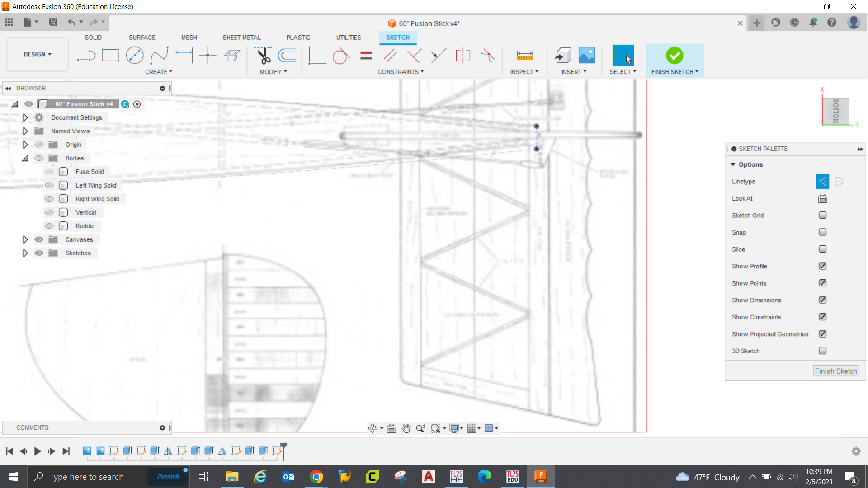Viewport: 868px width, 488px height.
Task: Open the DESIGN workspace dropdown
Action: coord(38,54)
